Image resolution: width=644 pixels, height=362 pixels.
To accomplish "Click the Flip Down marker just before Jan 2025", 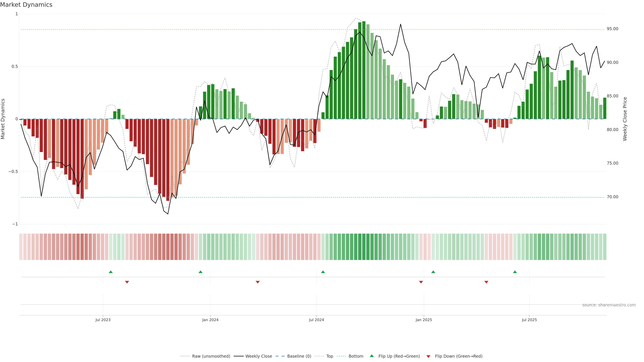I will tap(421, 282).
